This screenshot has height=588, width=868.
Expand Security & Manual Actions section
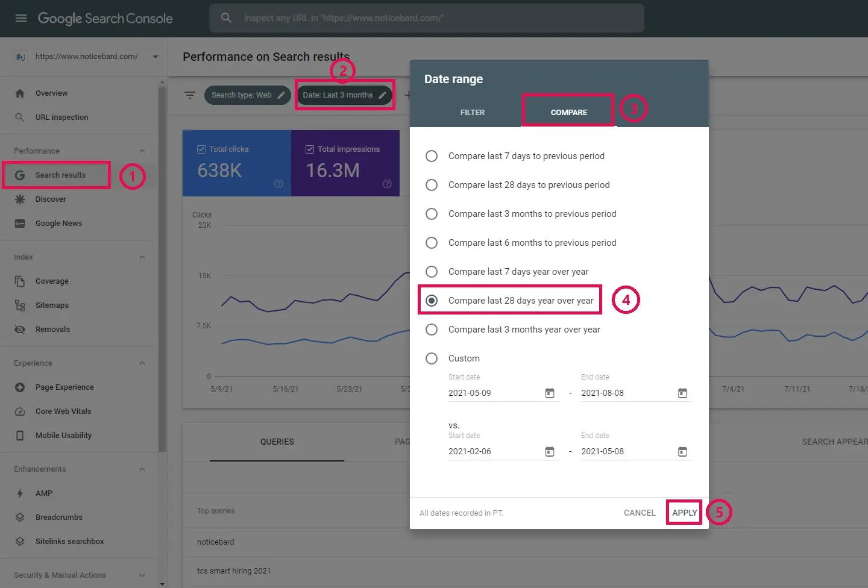pos(142,575)
